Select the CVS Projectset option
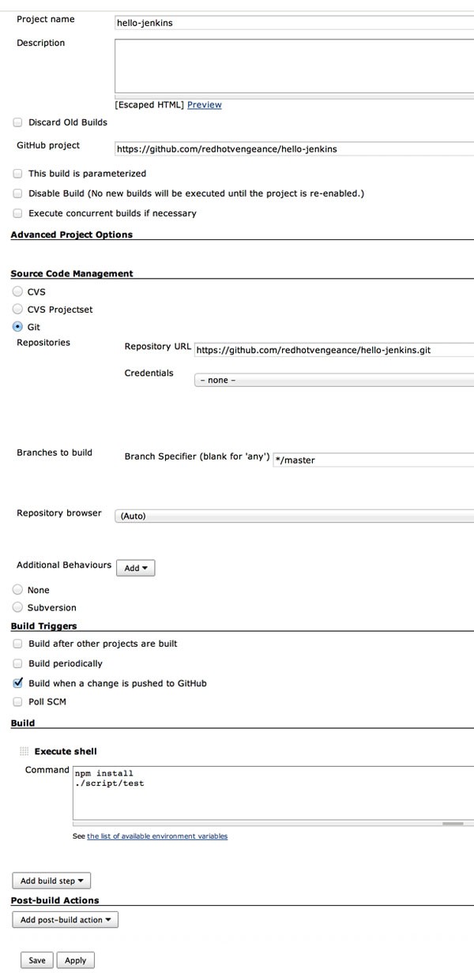This screenshot has width=474, height=980. pyautogui.click(x=17, y=309)
